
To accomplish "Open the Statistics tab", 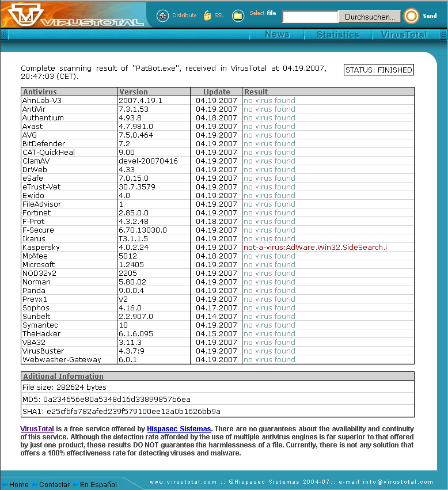I will (x=338, y=35).
